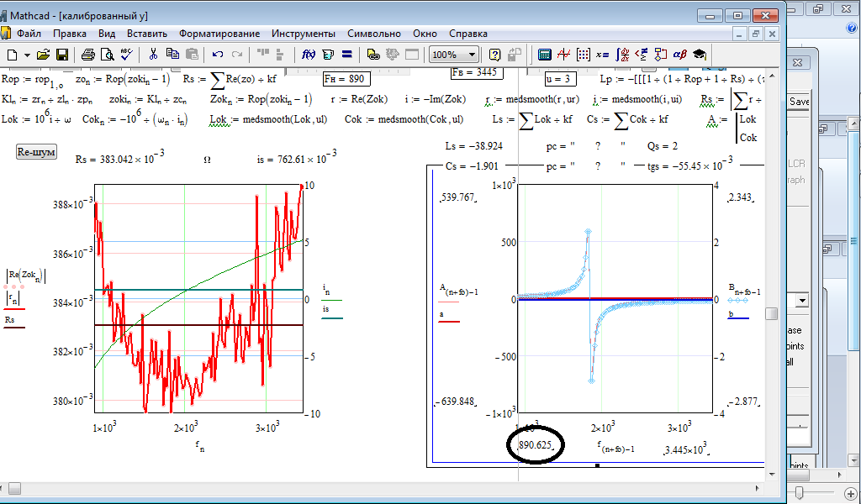Viewport: 861px width, 504px height.
Task: Click the Undo arrow icon
Action: tap(218, 55)
